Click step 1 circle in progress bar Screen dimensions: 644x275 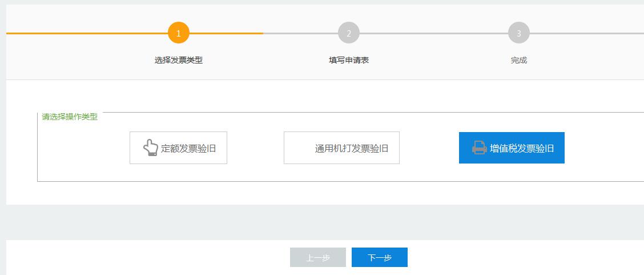click(179, 33)
